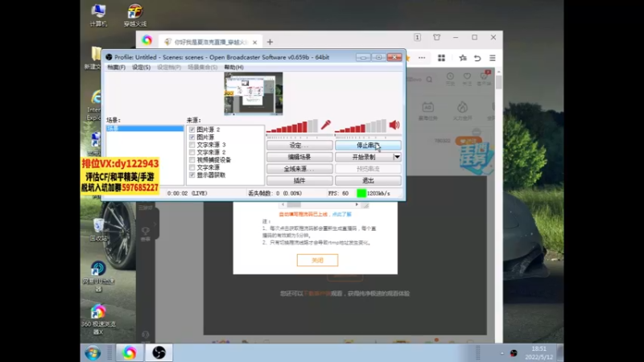Launch the CrossFire desktop shortcut

click(x=135, y=15)
